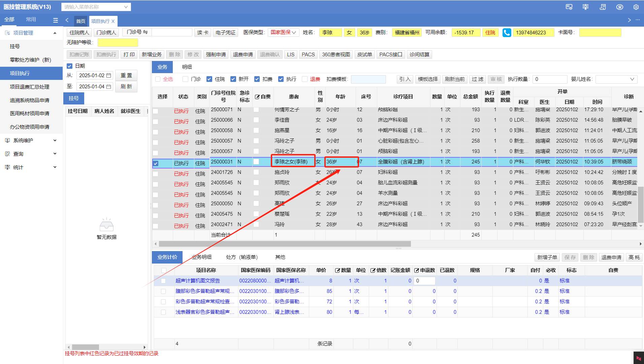
Task: Open the 婴儿姓名 dropdown
Action: 616,79
